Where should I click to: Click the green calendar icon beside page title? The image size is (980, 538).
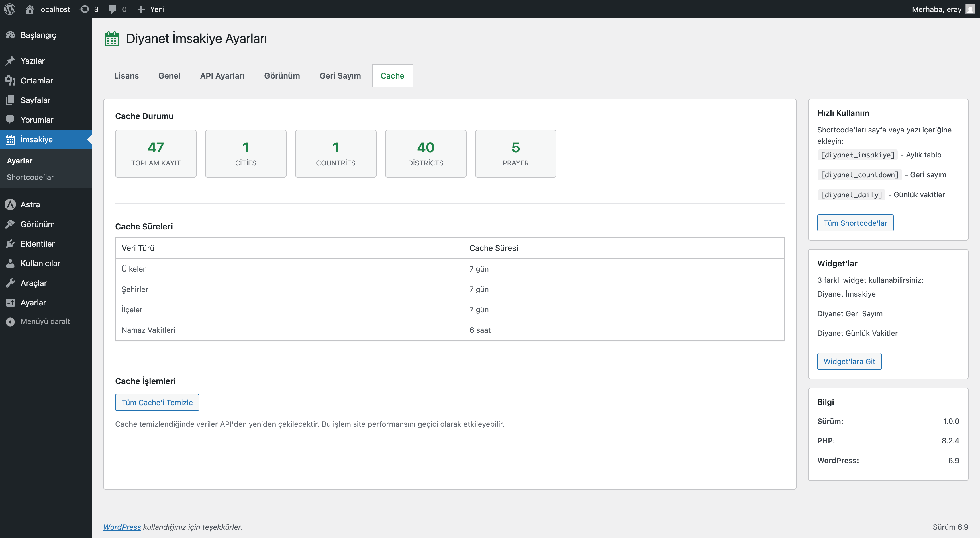(x=111, y=39)
